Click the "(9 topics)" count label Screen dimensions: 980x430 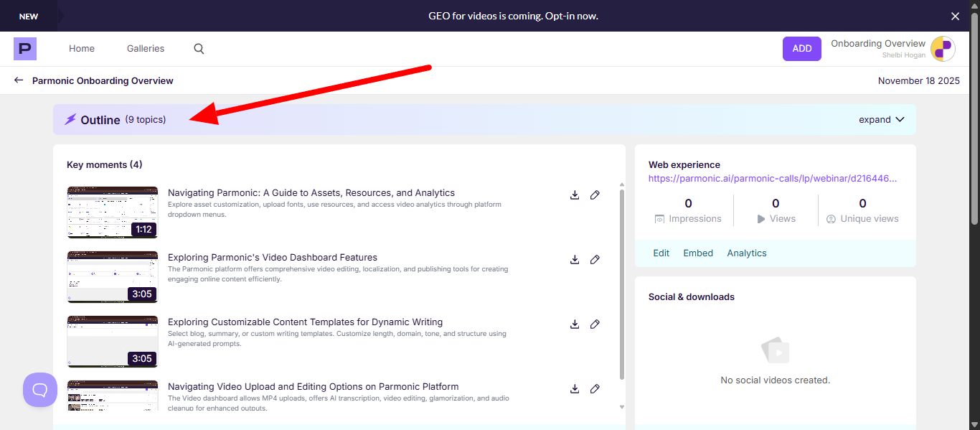point(146,119)
